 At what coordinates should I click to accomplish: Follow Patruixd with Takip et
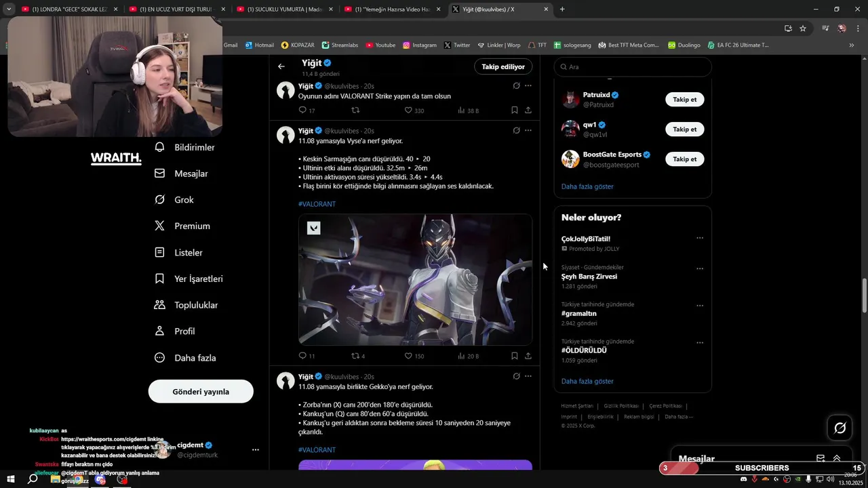(684, 100)
